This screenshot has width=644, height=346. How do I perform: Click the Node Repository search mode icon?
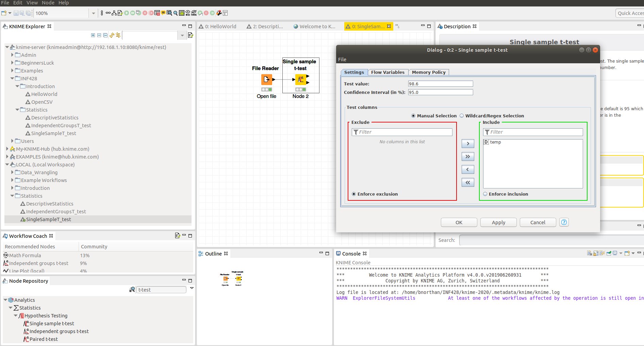coord(132,290)
